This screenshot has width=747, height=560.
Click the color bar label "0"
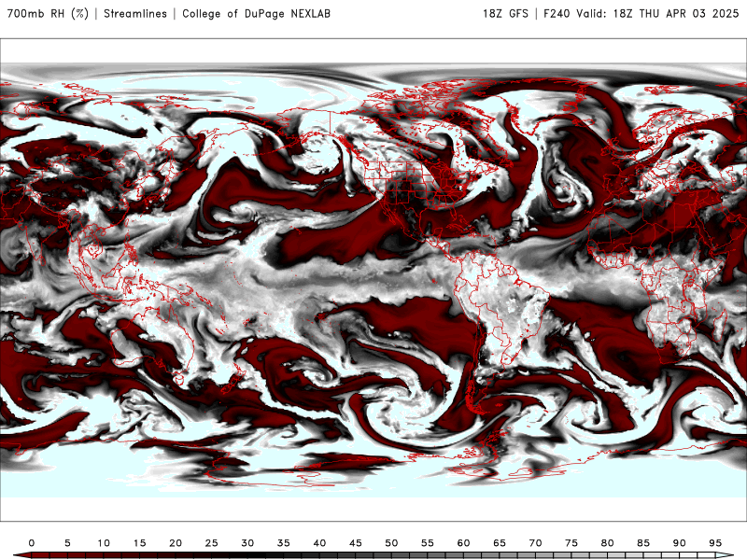pyautogui.click(x=32, y=543)
